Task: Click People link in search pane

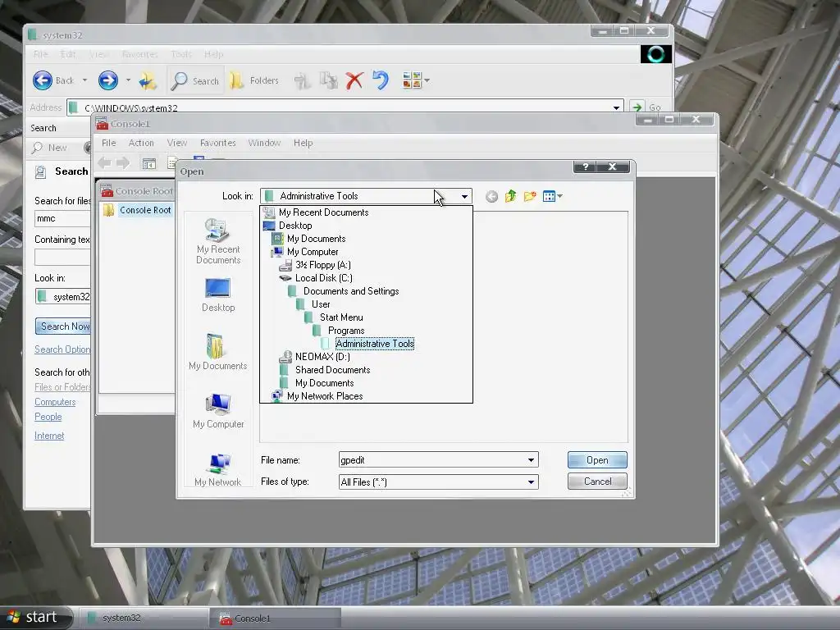Action: (x=48, y=417)
